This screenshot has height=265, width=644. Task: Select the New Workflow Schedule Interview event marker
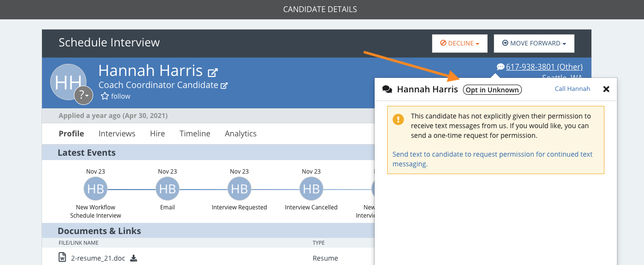96,189
